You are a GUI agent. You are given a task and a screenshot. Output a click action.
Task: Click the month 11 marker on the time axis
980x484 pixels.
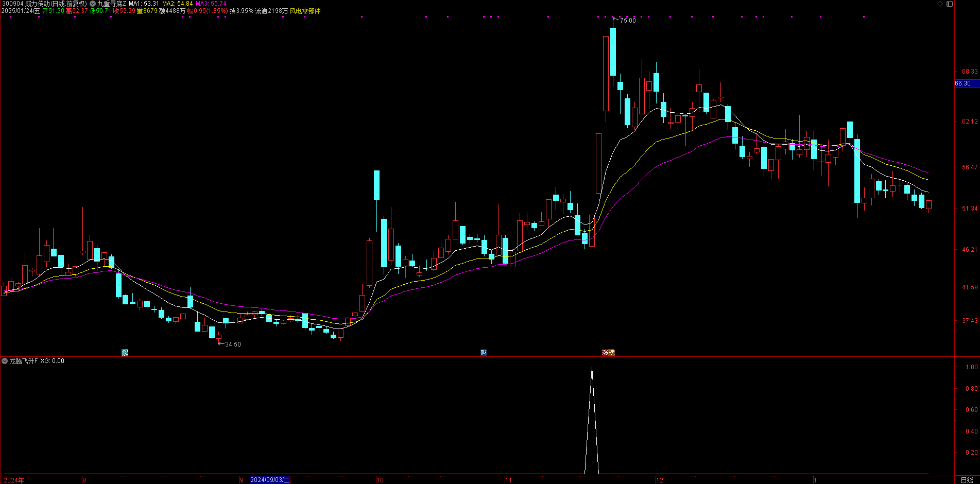[x=508, y=480]
